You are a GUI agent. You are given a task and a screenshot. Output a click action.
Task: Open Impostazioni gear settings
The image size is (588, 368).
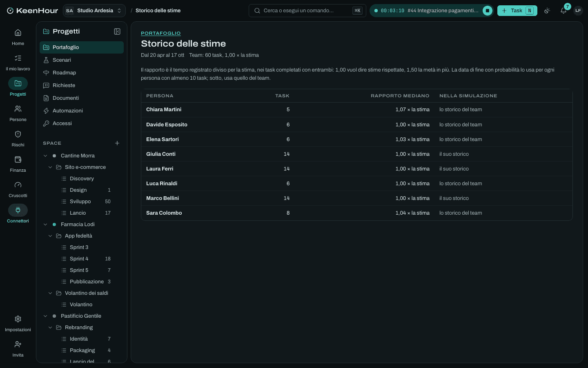pyautogui.click(x=18, y=323)
